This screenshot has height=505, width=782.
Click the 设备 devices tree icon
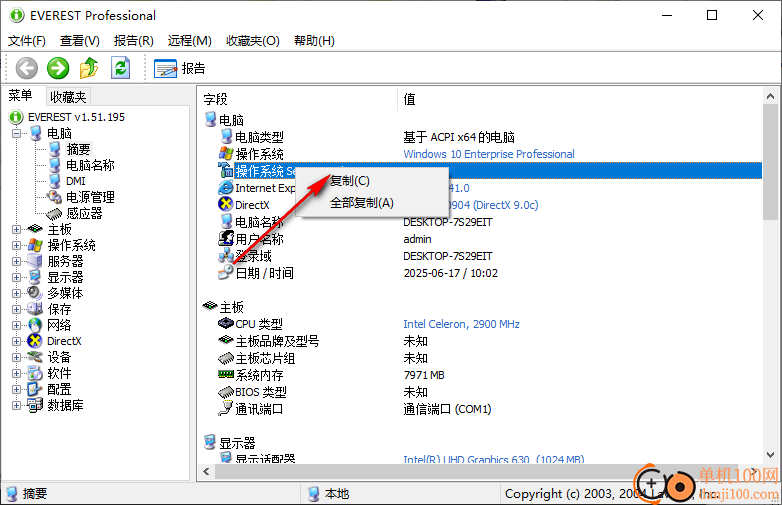(x=35, y=357)
